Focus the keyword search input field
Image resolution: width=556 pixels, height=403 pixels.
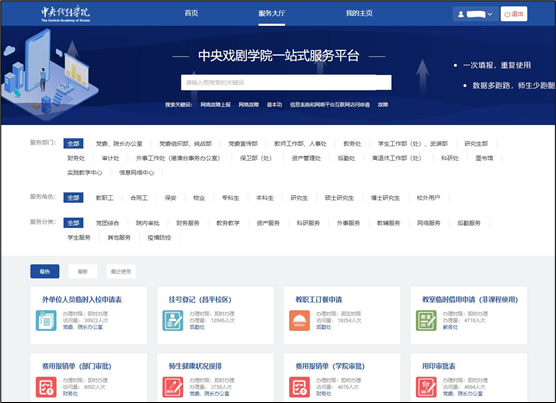[286, 82]
